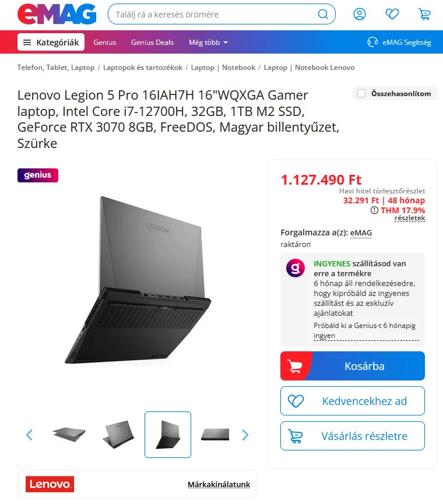Screen dimensions: 443x504
Task: Select the flat closed laptop thumbnail
Action: pyautogui.click(x=215, y=435)
